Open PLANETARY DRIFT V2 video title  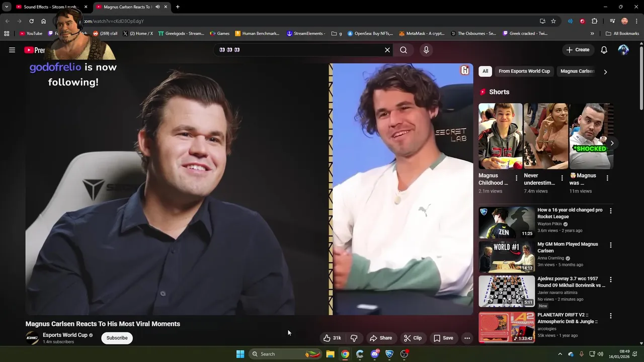(x=568, y=318)
